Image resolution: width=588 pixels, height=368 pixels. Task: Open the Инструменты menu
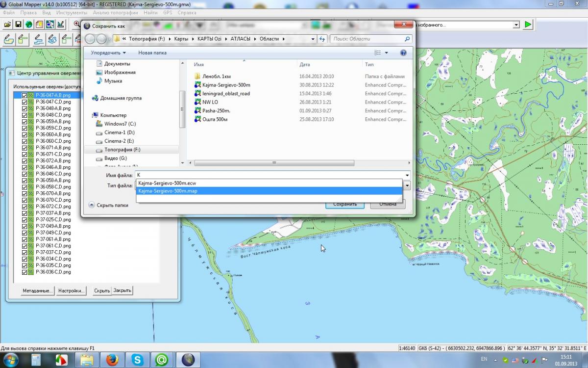[x=72, y=13]
